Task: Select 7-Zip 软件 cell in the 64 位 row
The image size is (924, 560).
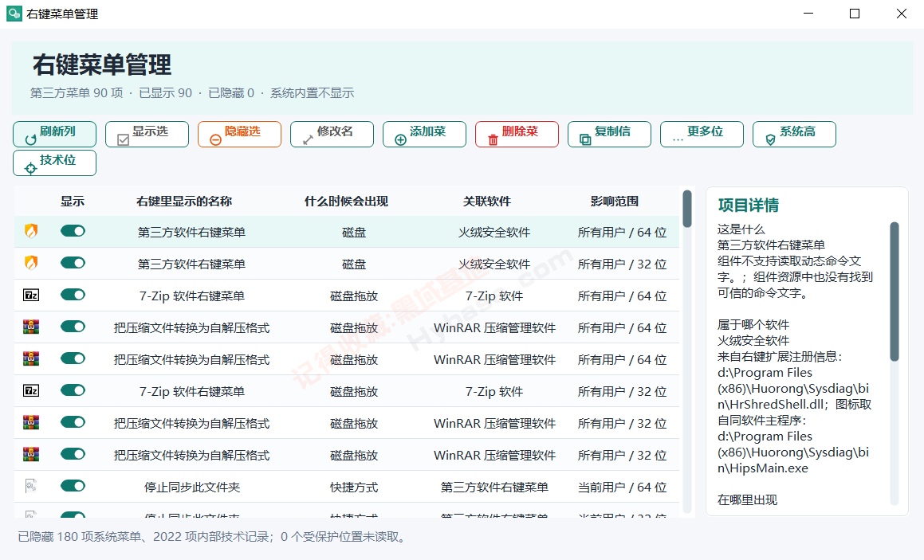Action: click(x=494, y=296)
